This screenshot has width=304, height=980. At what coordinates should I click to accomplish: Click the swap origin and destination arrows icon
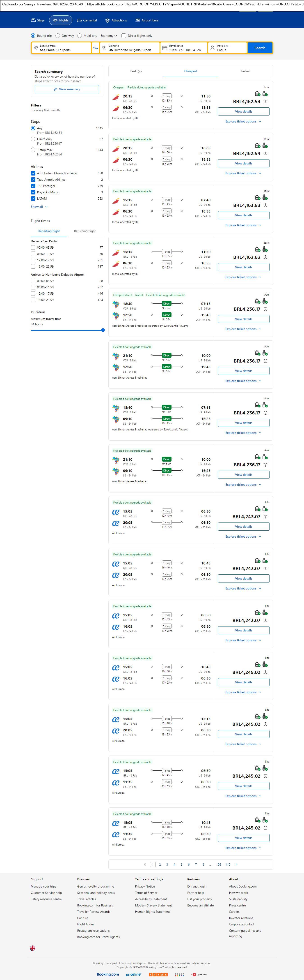click(95, 48)
